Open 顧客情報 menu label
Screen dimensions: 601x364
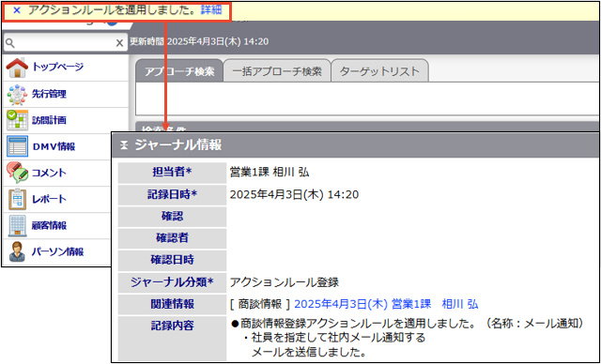49,226
